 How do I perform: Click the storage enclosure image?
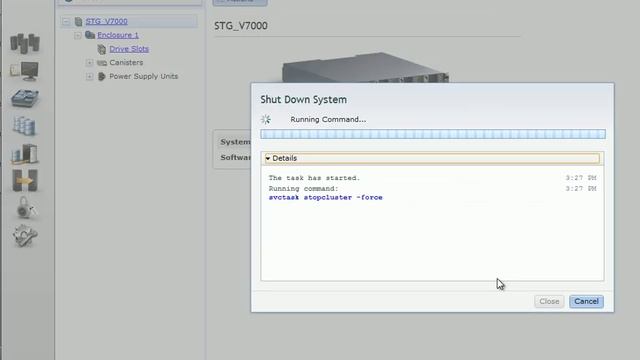[x=365, y=67]
